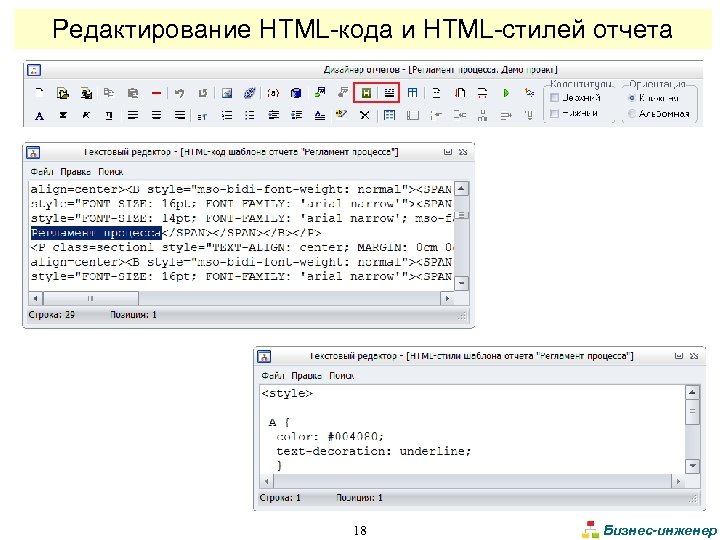The height and width of the screenshot is (540, 720).
Task: Align text left icon
Action: [133, 116]
